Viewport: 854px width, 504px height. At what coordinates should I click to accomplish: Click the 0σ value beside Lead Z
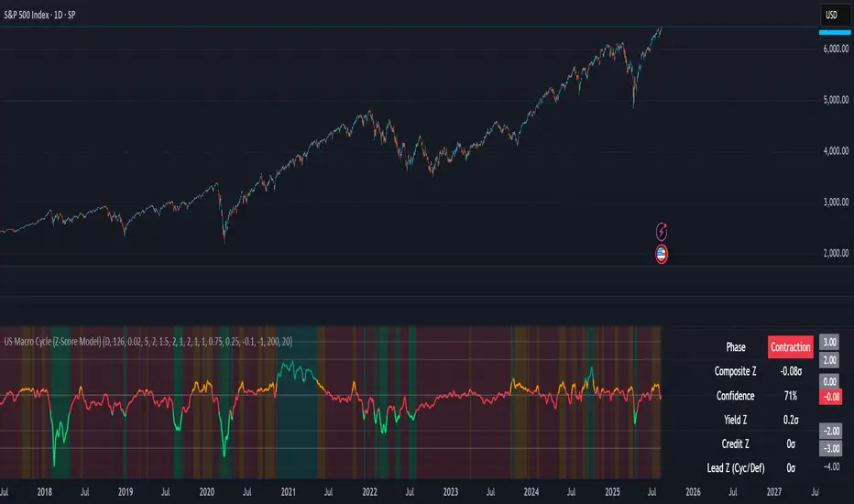tap(791, 467)
